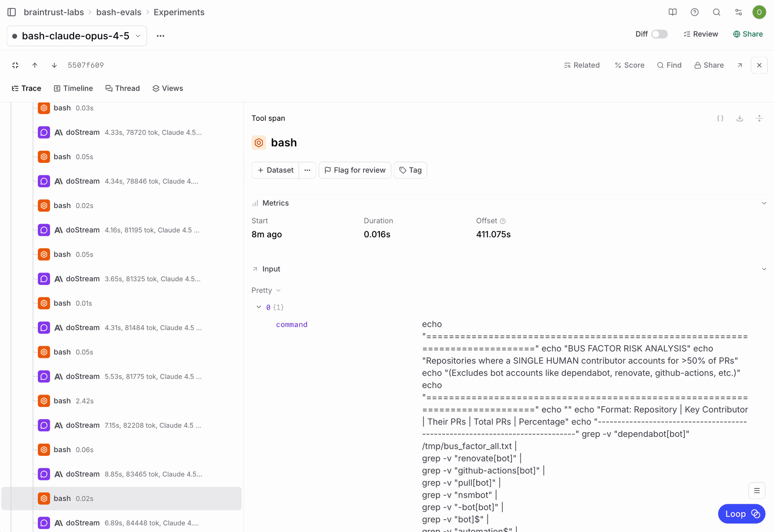Viewport: 774px width, 532px height.
Task: Close the trace panel
Action: (x=759, y=65)
